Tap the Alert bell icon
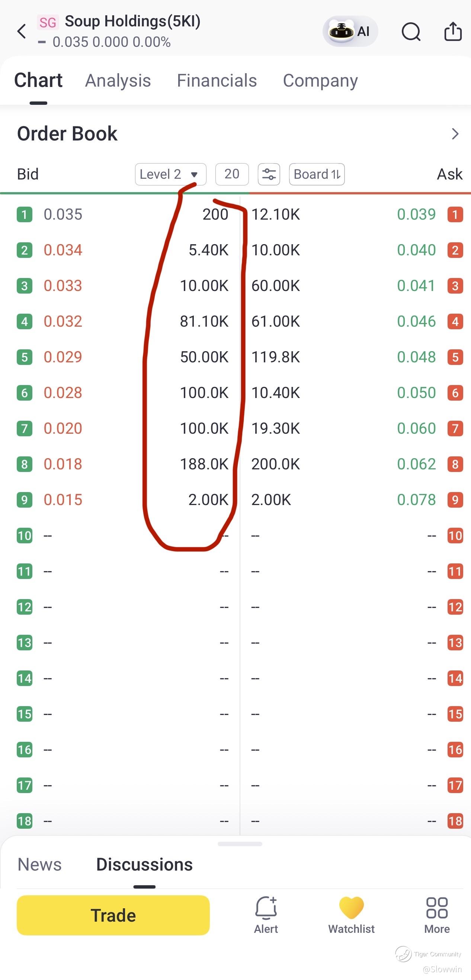Viewport: 471px width, 980px height. coord(266,907)
